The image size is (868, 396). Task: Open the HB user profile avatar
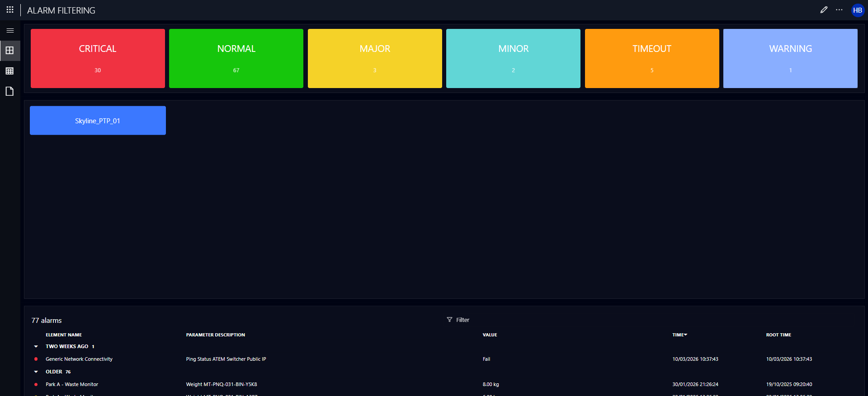tap(857, 10)
